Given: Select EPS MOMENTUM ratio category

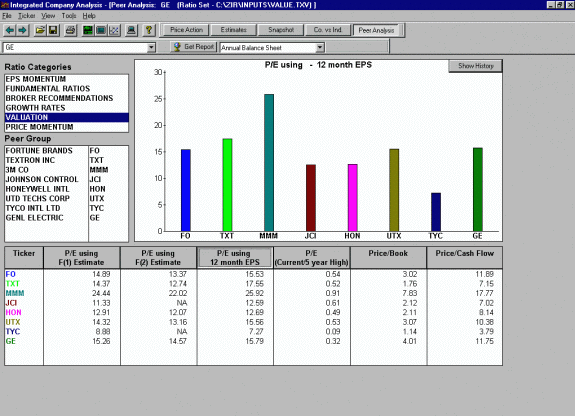Looking at the screenshot, I should [x=66, y=79].
